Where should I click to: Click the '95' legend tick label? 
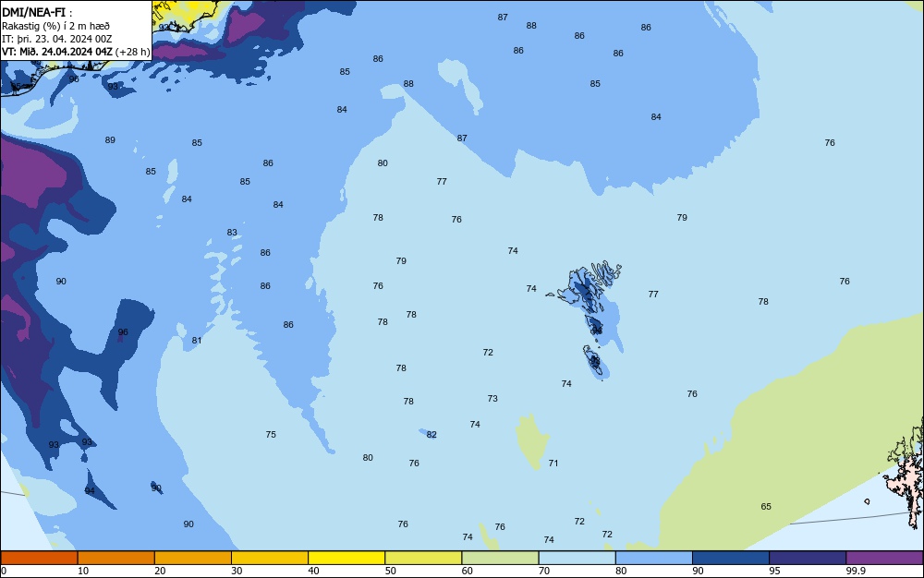774,571
